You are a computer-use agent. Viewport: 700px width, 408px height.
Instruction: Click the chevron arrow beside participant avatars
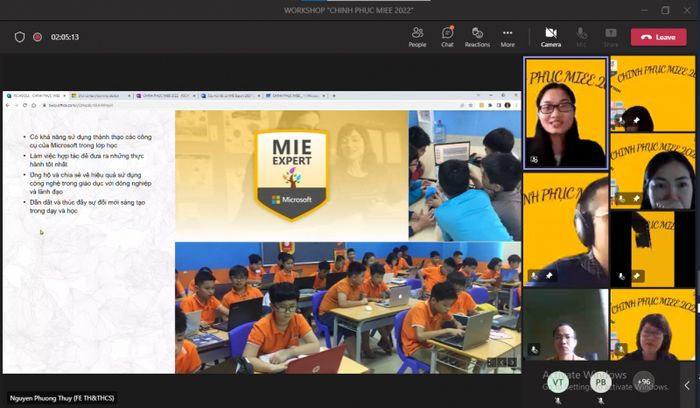(x=687, y=385)
